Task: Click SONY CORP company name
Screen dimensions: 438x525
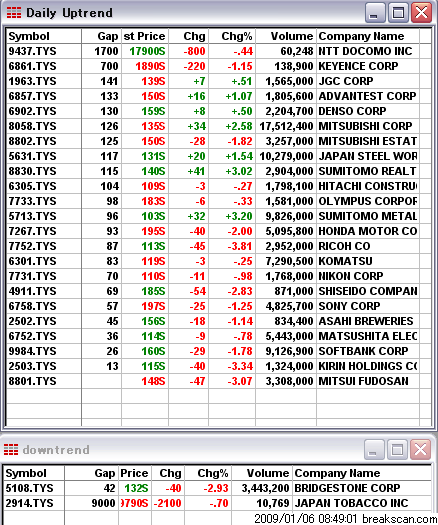Action: [349, 306]
